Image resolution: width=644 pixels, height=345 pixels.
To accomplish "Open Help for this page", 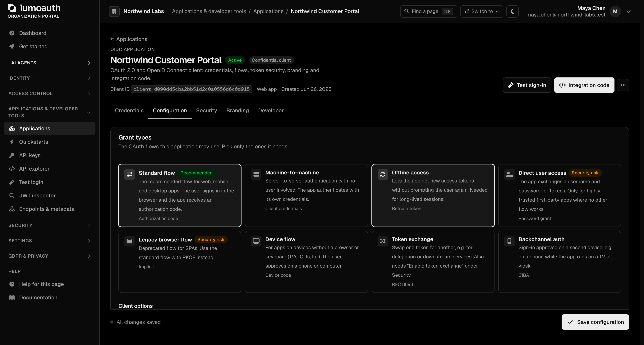I will (49, 284).
